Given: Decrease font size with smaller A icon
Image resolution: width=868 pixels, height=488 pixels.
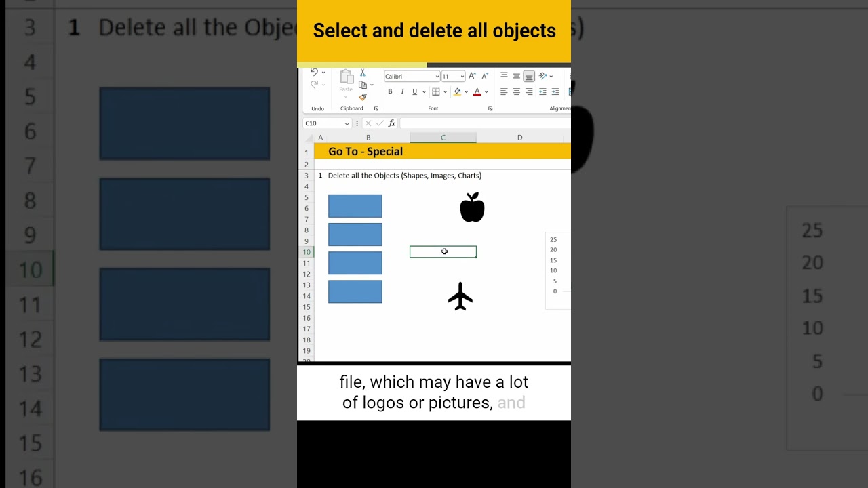Looking at the screenshot, I should point(484,76).
